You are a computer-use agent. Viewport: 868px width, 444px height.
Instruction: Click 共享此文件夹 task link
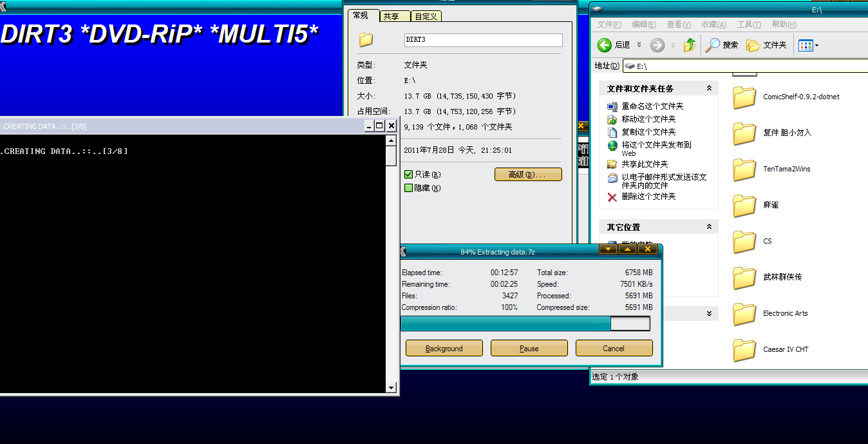point(645,164)
